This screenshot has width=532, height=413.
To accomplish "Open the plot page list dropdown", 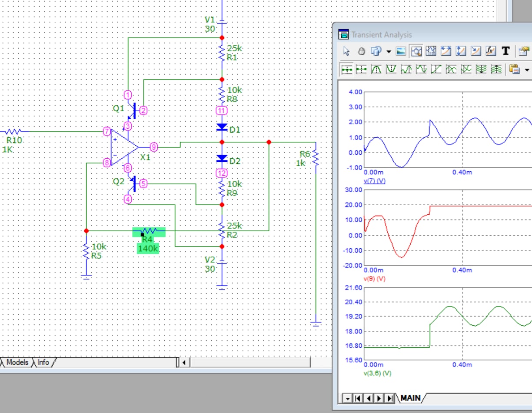I will point(347,398).
